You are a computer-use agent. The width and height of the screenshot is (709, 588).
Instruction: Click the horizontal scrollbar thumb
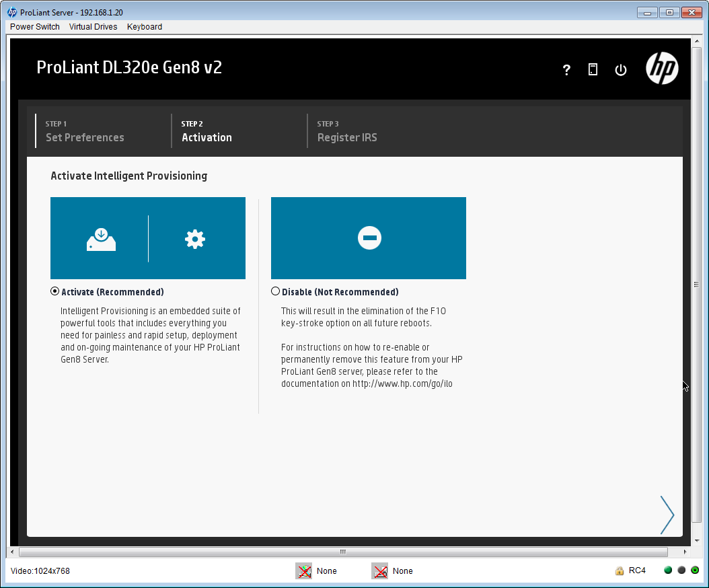click(x=343, y=552)
